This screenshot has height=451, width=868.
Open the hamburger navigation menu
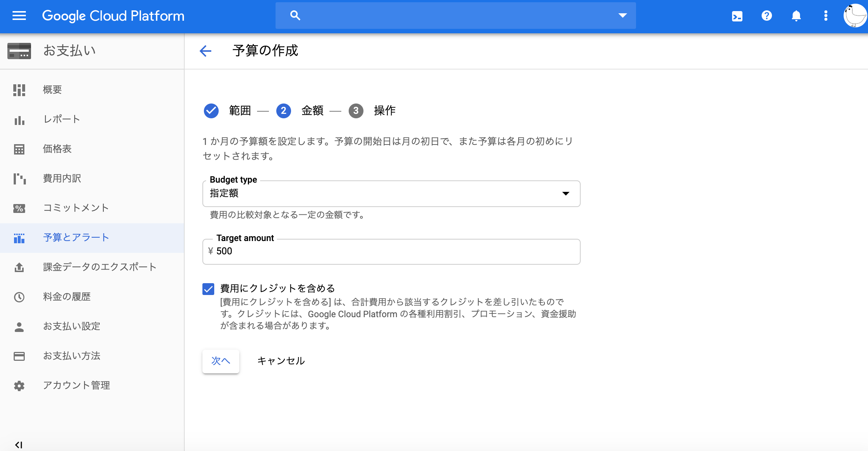[x=19, y=16]
